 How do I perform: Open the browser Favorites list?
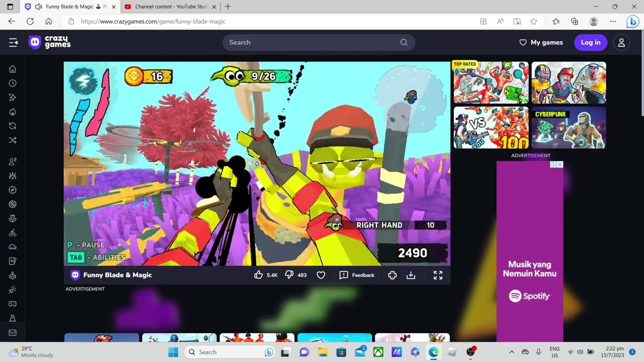coord(556,21)
